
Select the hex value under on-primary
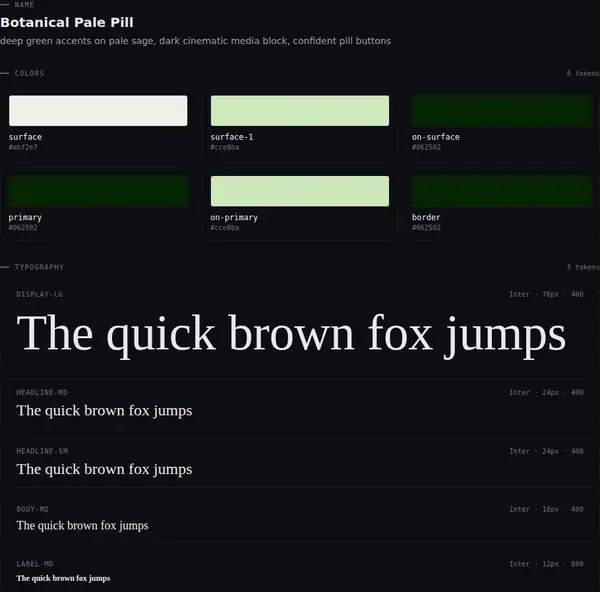pos(225,228)
